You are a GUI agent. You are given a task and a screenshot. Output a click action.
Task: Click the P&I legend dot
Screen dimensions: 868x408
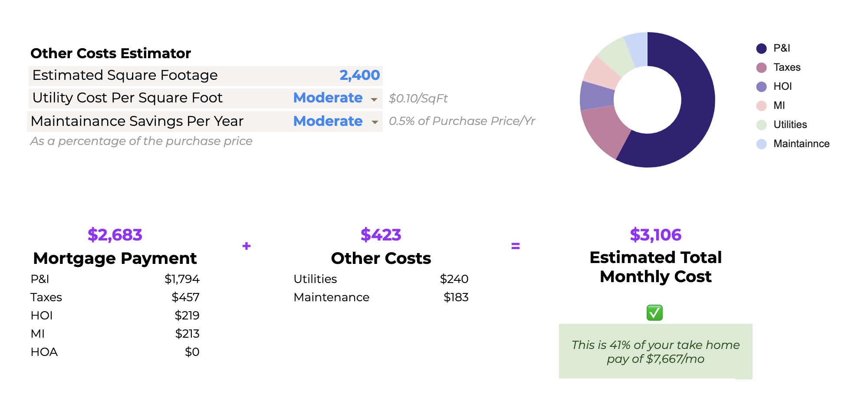[x=760, y=48]
